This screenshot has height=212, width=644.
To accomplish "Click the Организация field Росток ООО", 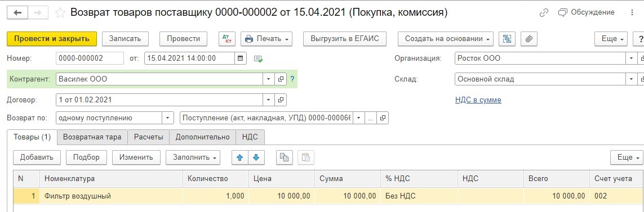I will [x=540, y=58].
